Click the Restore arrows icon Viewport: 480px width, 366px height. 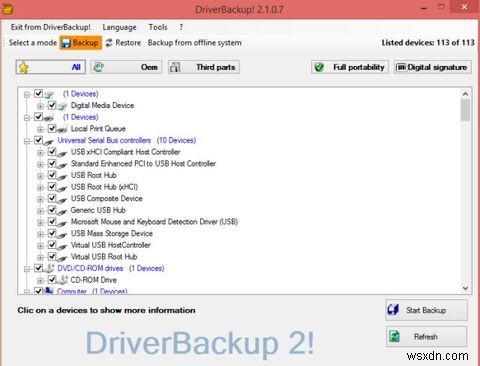click(109, 43)
